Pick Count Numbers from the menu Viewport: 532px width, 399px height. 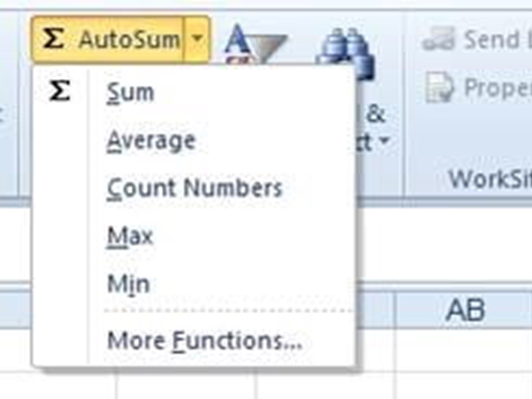click(195, 188)
